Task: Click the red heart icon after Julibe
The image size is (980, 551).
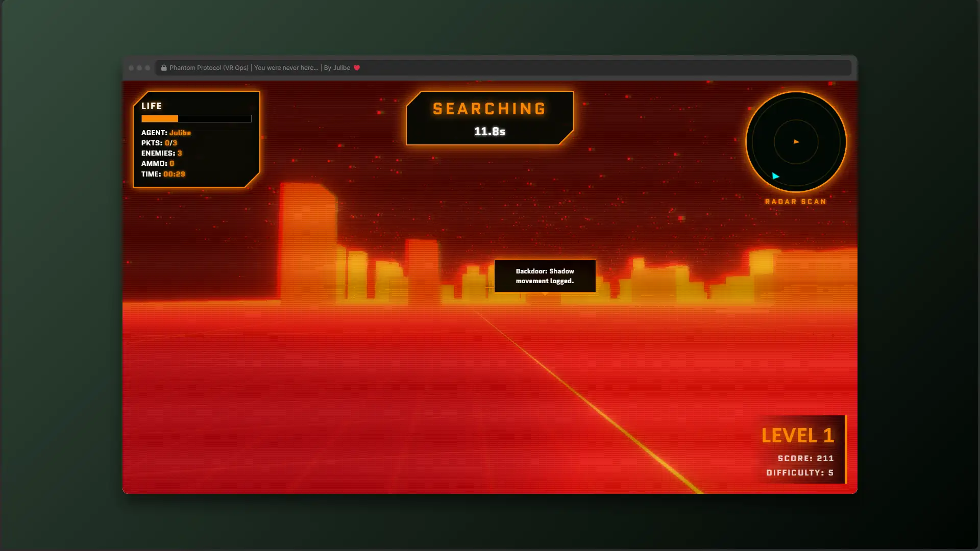Action: click(357, 68)
